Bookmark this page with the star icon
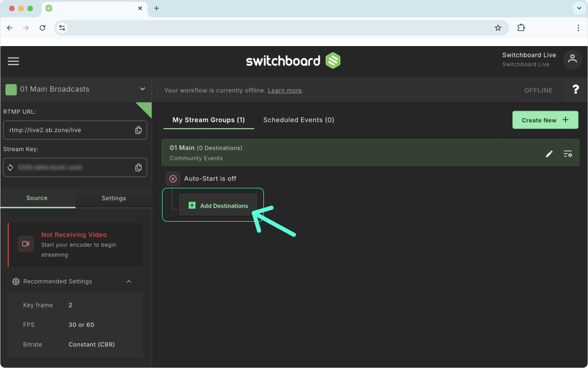Viewport: 588px width, 368px height. pos(498,28)
